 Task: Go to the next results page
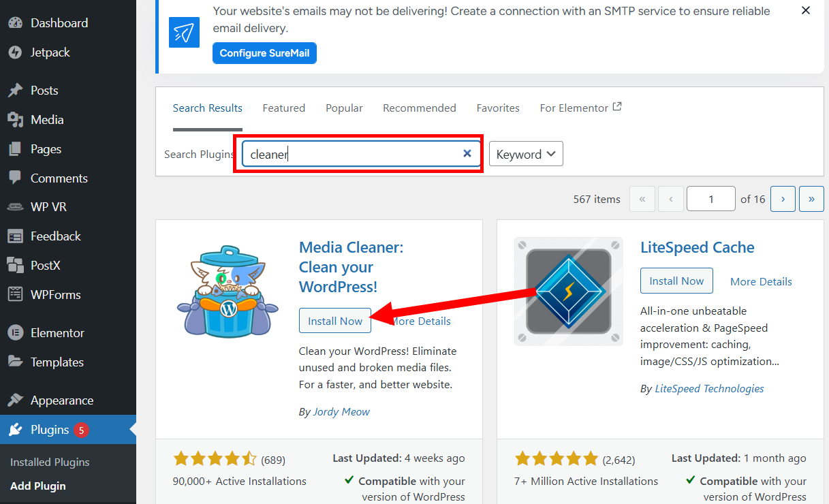[x=783, y=199]
